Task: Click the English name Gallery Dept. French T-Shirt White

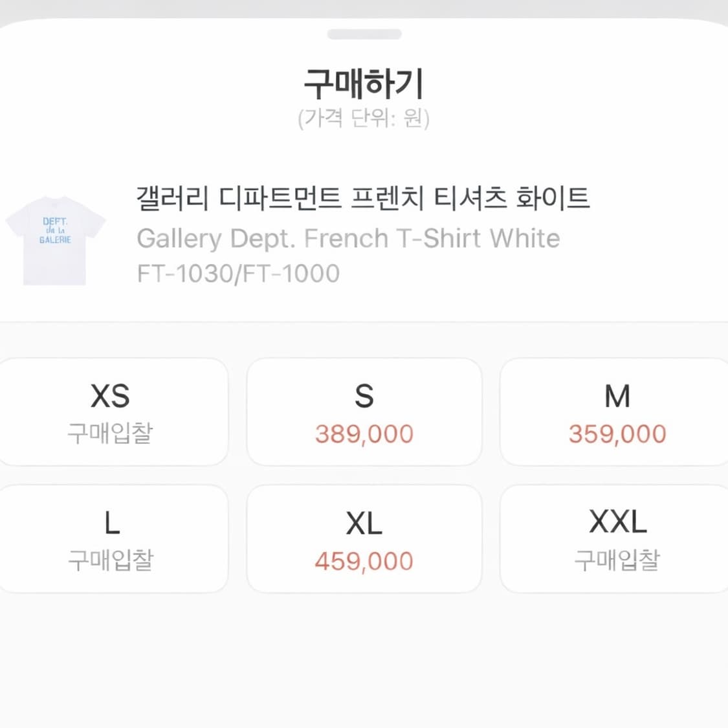Action: pos(349,238)
